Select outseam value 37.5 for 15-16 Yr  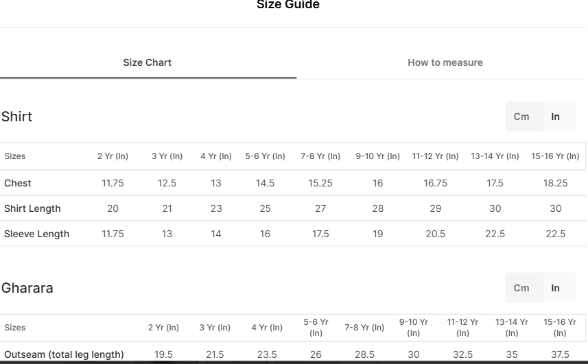click(x=560, y=354)
